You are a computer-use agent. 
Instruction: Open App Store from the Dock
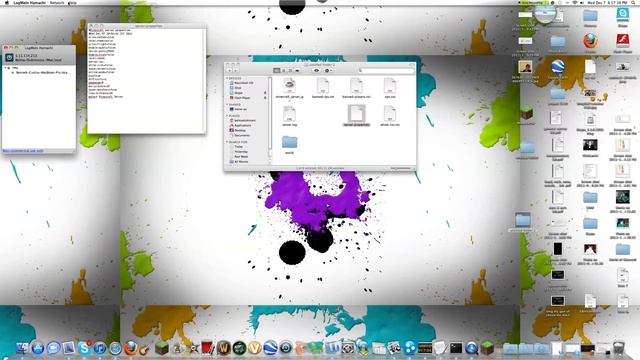38,348
